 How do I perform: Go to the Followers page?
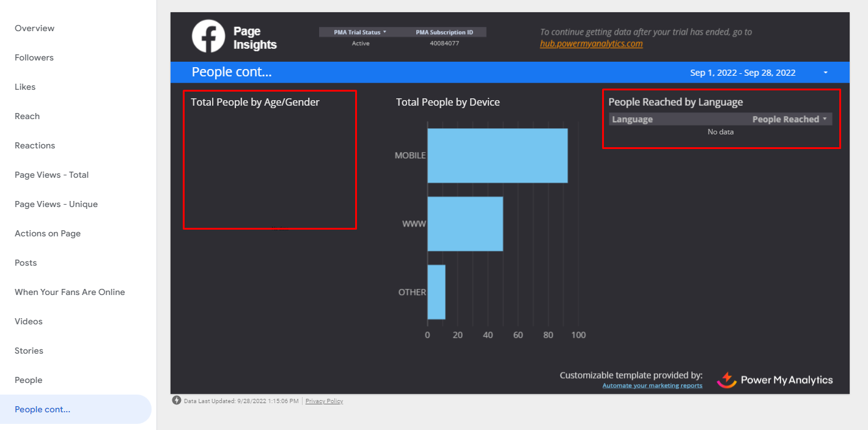(x=34, y=57)
